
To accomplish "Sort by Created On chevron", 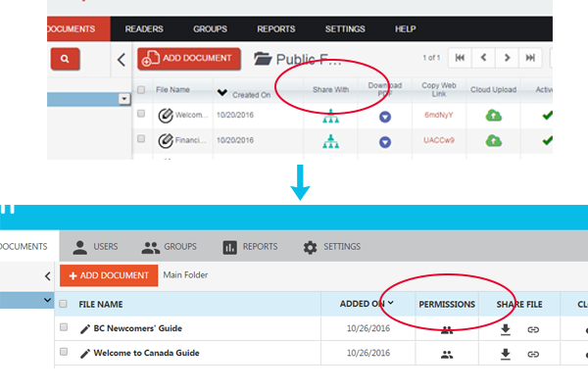I will point(222,92).
